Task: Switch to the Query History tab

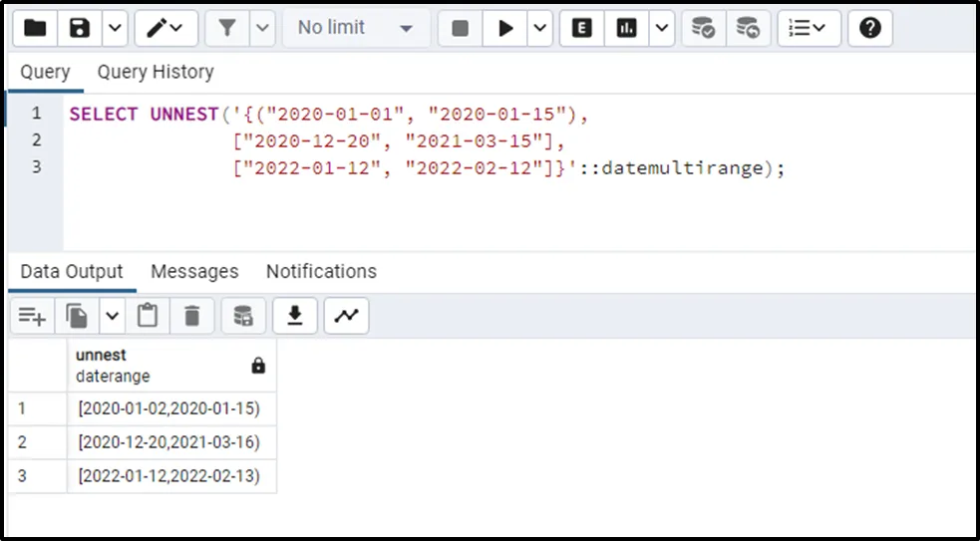Action: pos(156,72)
